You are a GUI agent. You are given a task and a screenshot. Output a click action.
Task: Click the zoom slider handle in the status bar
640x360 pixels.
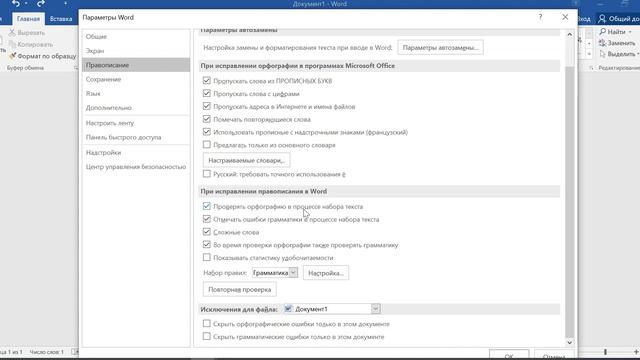[605, 351]
